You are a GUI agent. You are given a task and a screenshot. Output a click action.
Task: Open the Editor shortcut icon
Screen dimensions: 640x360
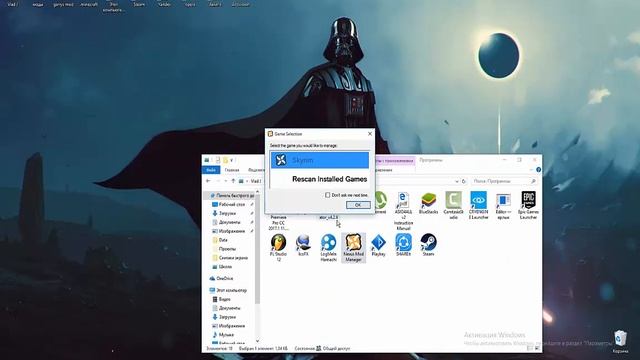pyautogui.click(x=503, y=205)
